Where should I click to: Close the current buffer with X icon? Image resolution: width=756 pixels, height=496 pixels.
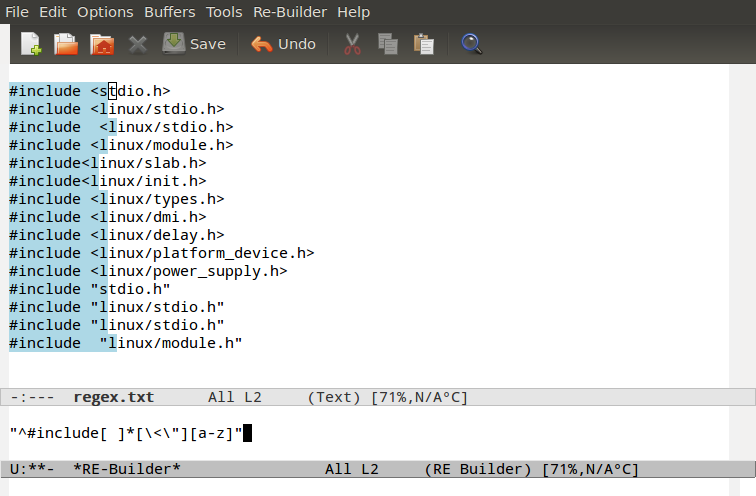coord(138,44)
